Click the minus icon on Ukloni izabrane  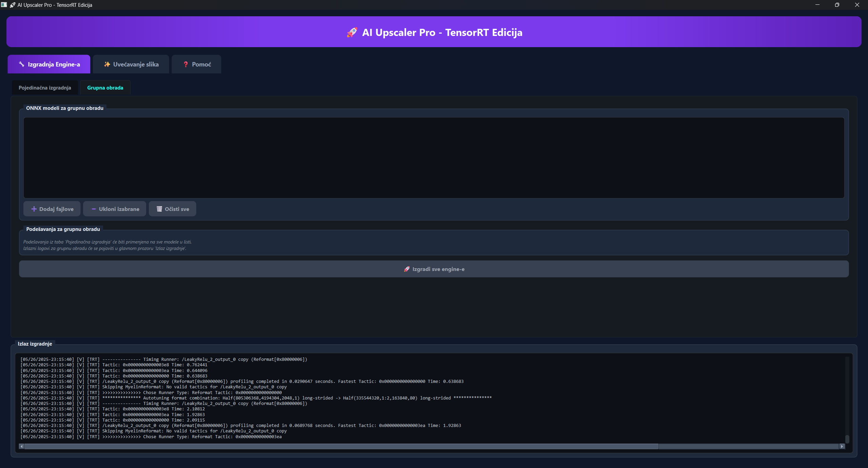pos(94,209)
